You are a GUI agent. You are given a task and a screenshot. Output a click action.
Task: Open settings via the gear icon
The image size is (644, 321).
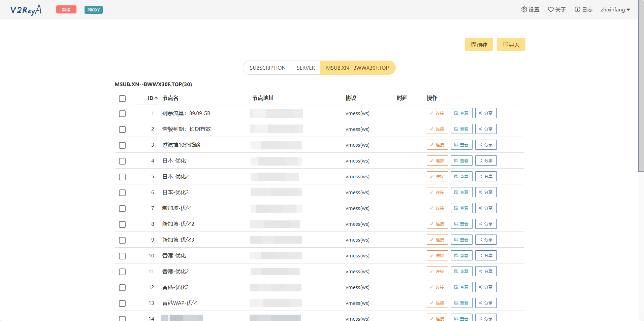coord(524,9)
